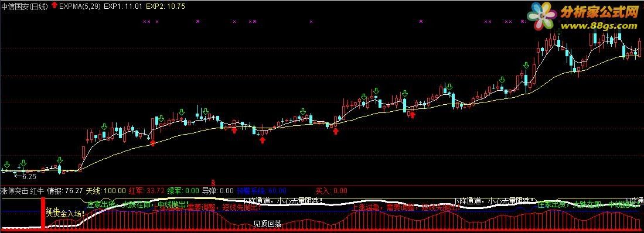Select the 中信国安(日线) chart title

pyautogui.click(x=24, y=6)
